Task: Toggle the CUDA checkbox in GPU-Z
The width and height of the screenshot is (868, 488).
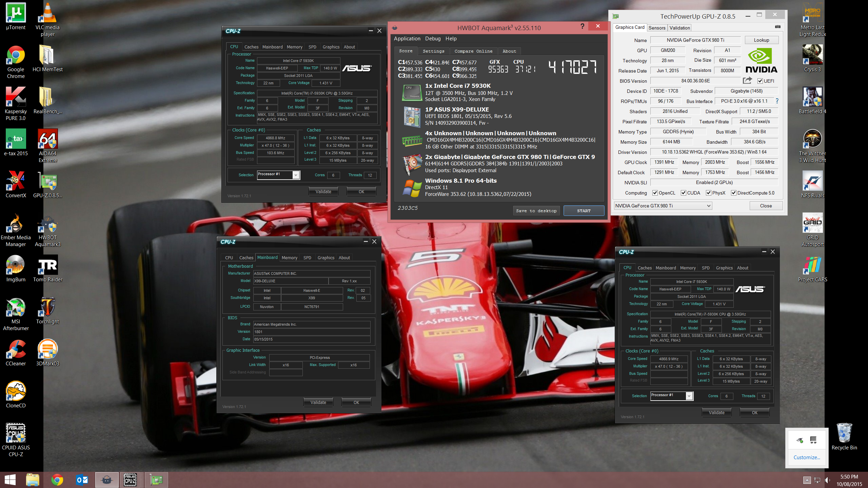Action: click(x=684, y=193)
